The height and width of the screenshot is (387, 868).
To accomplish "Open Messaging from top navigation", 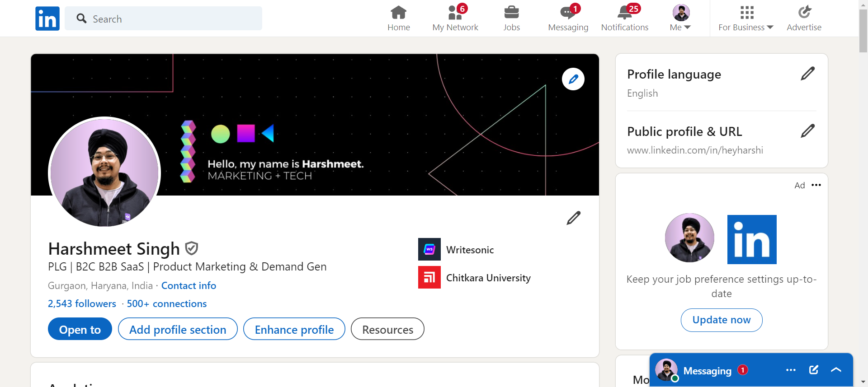I will pyautogui.click(x=568, y=18).
